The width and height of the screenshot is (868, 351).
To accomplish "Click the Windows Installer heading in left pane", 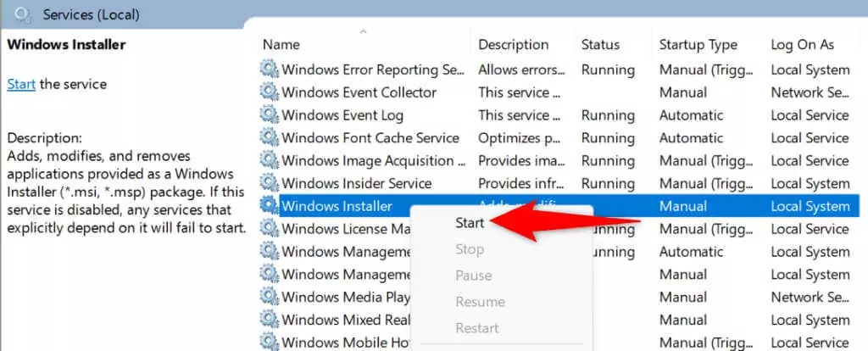I will 66,44.
